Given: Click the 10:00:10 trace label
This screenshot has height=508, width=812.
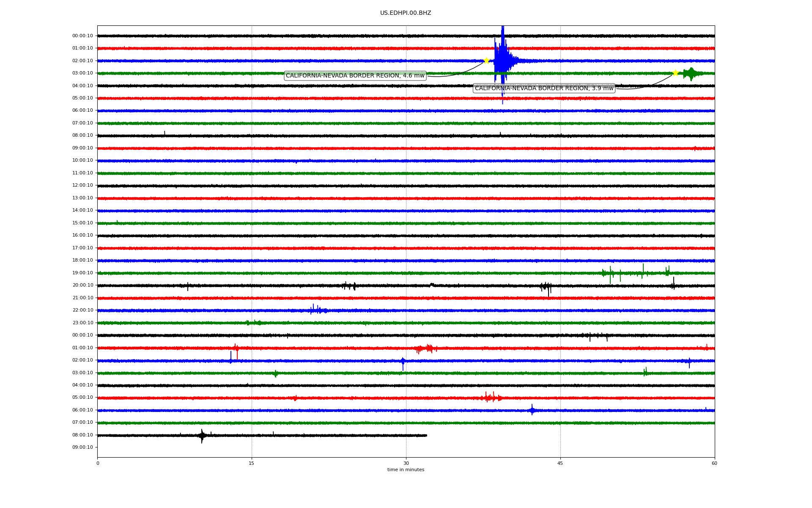Looking at the screenshot, I should 82,160.
